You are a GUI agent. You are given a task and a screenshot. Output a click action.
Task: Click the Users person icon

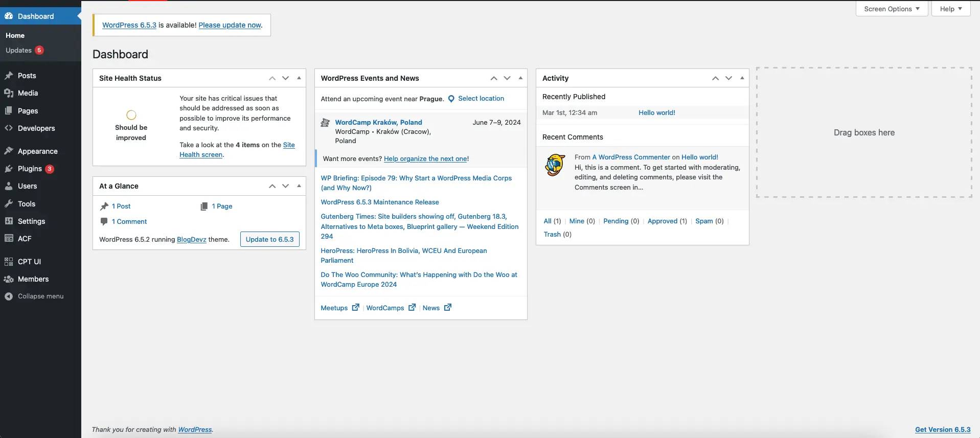(x=9, y=186)
